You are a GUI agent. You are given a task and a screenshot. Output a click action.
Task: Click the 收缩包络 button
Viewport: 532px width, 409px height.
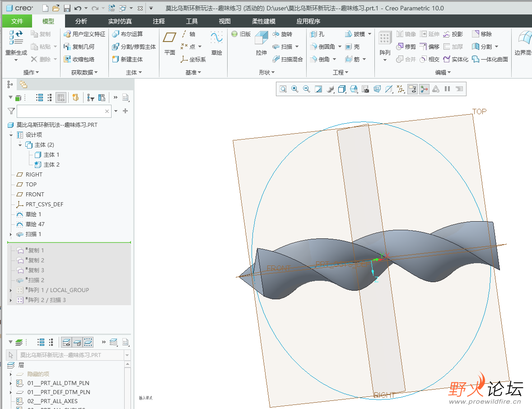(x=79, y=59)
